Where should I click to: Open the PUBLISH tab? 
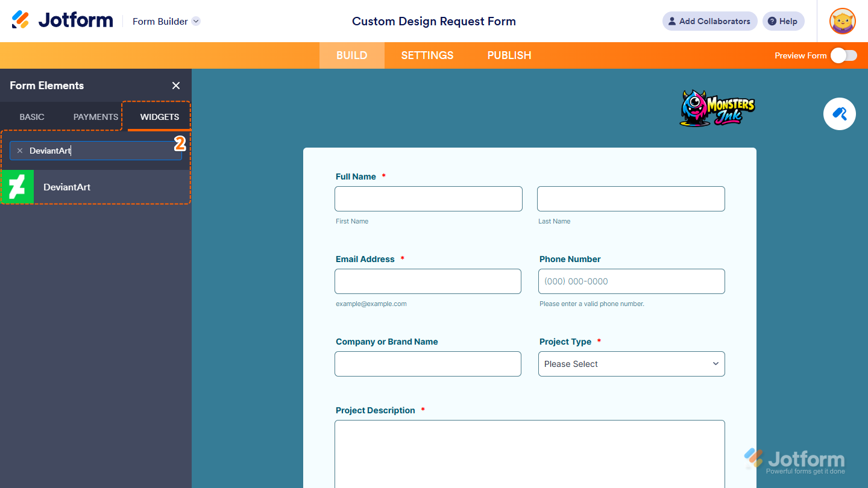pos(509,55)
